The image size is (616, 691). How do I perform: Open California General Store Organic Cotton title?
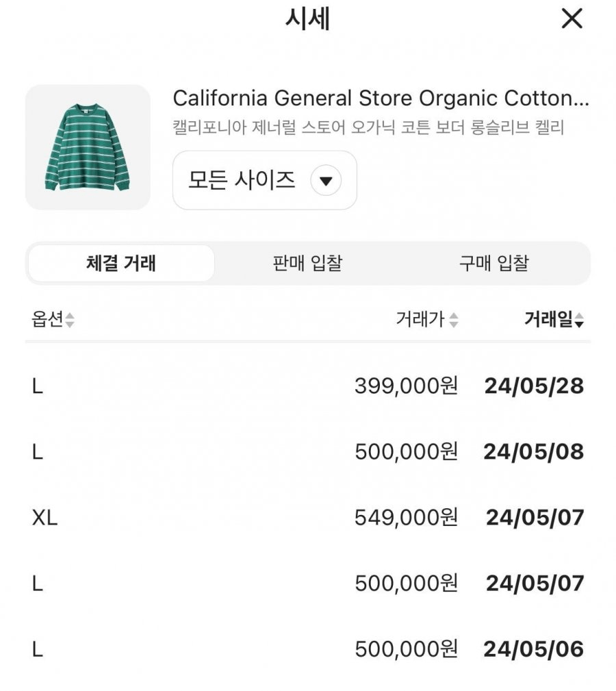click(380, 99)
